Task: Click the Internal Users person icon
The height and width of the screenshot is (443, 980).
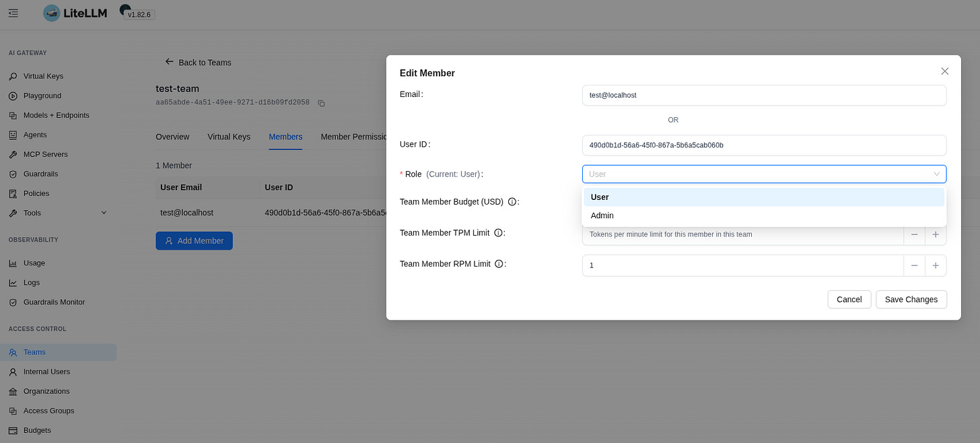Action: pos(13,372)
